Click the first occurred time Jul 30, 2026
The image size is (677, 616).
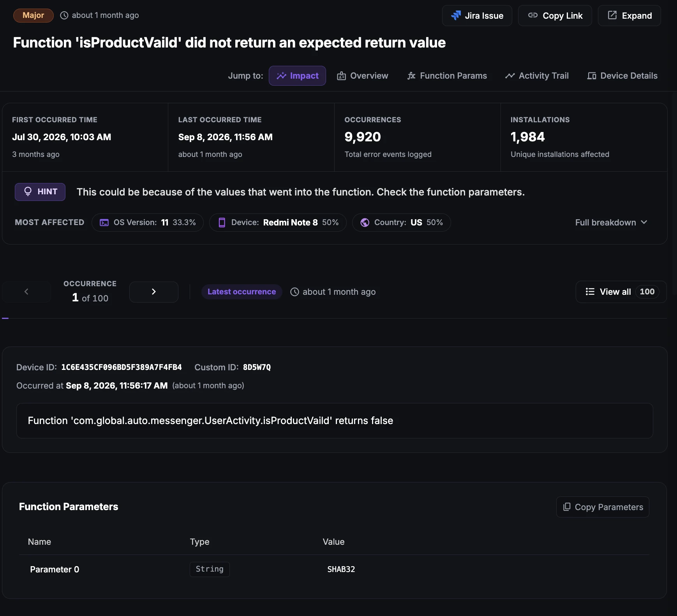[62, 137]
